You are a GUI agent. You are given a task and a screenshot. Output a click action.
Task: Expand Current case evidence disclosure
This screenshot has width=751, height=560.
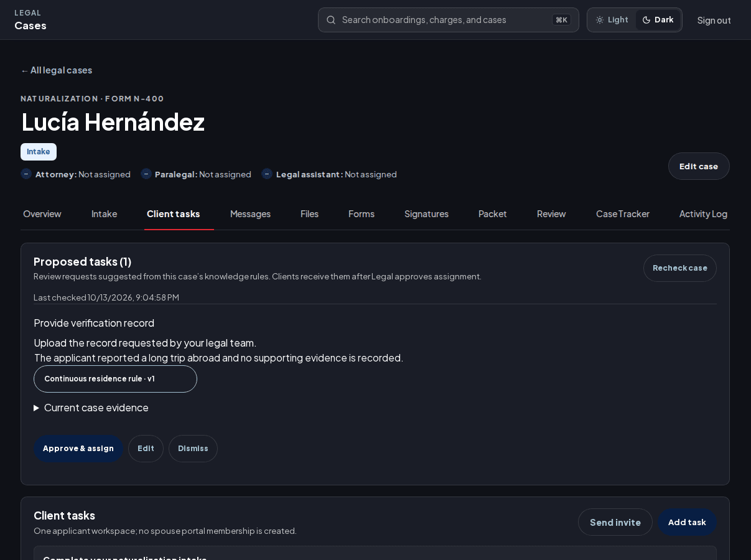coord(91,408)
